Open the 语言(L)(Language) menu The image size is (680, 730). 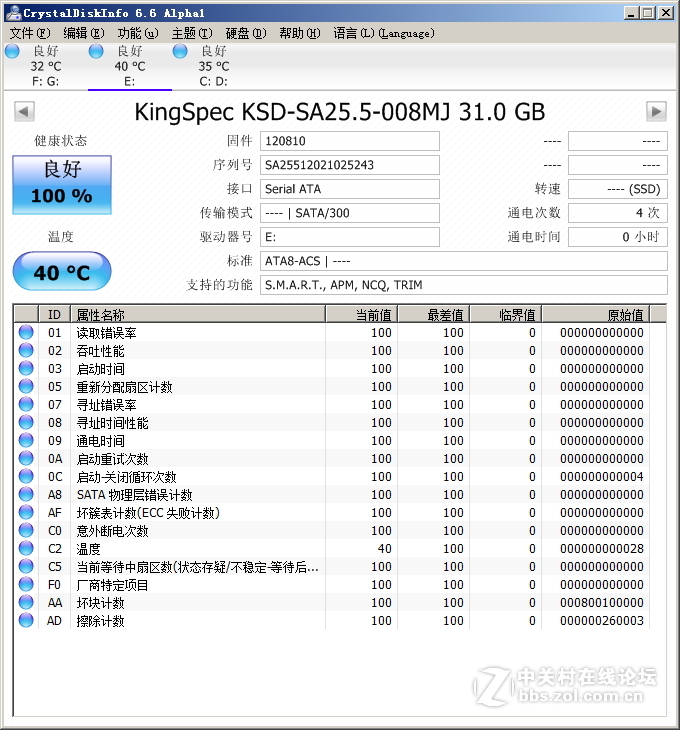click(384, 33)
